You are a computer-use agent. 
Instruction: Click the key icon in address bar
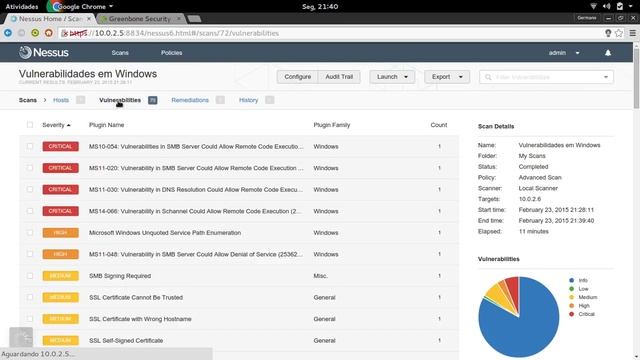click(608, 33)
